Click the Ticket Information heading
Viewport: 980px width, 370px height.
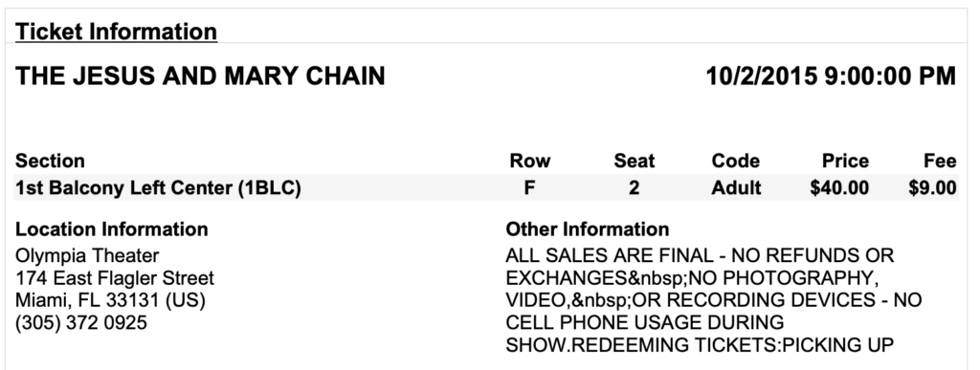click(116, 32)
